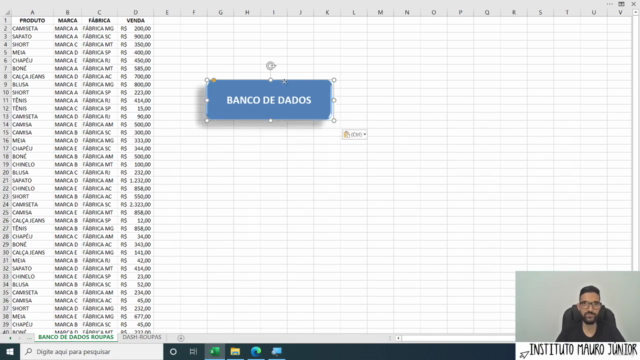The height and width of the screenshot is (360, 640).
Task: Click the Excel taskbar icon
Action: tap(215, 351)
